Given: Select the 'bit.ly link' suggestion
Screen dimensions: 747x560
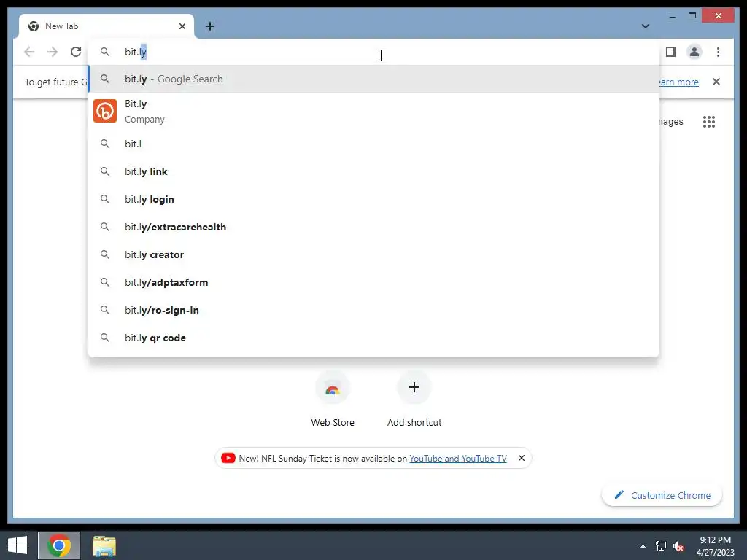Looking at the screenshot, I should 374,171.
